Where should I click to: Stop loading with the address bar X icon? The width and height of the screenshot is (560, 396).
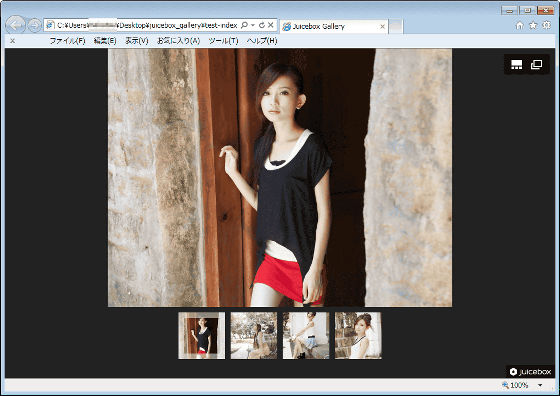pos(271,25)
